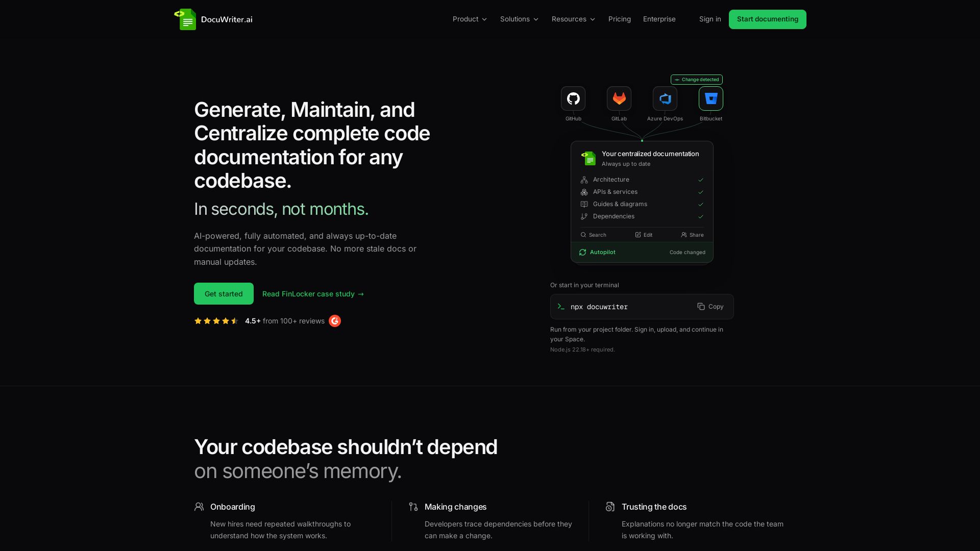Expand the Product dropdown menu
Image resolution: width=980 pixels, height=551 pixels.
point(470,19)
